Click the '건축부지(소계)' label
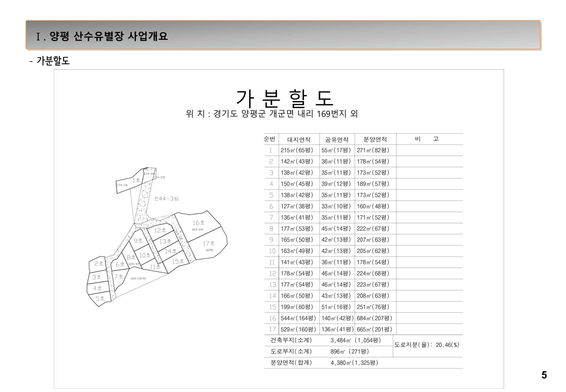The image size is (566, 392). tap(291, 340)
